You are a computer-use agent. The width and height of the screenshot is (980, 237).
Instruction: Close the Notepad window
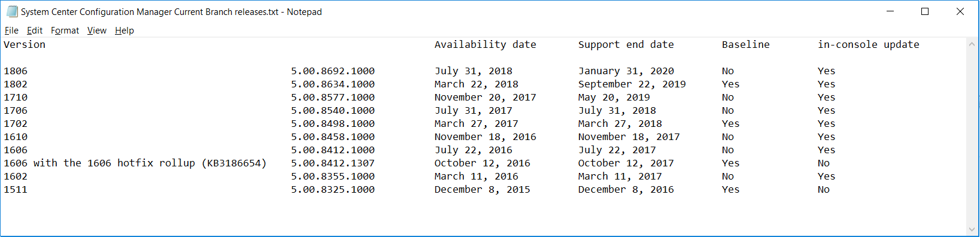(x=960, y=11)
